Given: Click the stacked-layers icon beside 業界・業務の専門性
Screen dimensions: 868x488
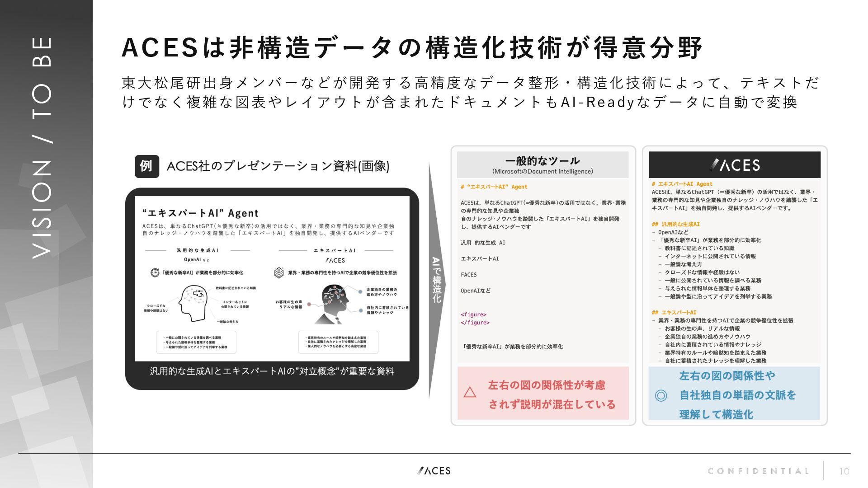Looking at the screenshot, I should [278, 272].
